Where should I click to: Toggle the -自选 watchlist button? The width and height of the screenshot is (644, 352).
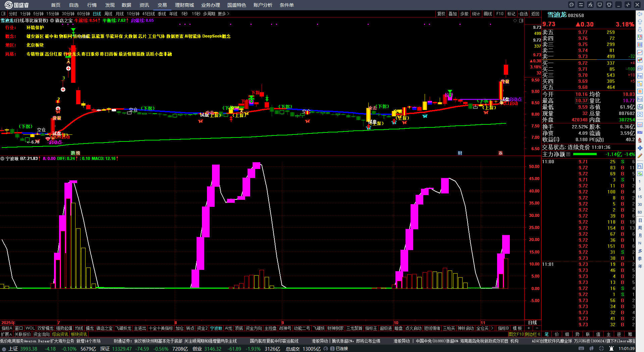523,14
